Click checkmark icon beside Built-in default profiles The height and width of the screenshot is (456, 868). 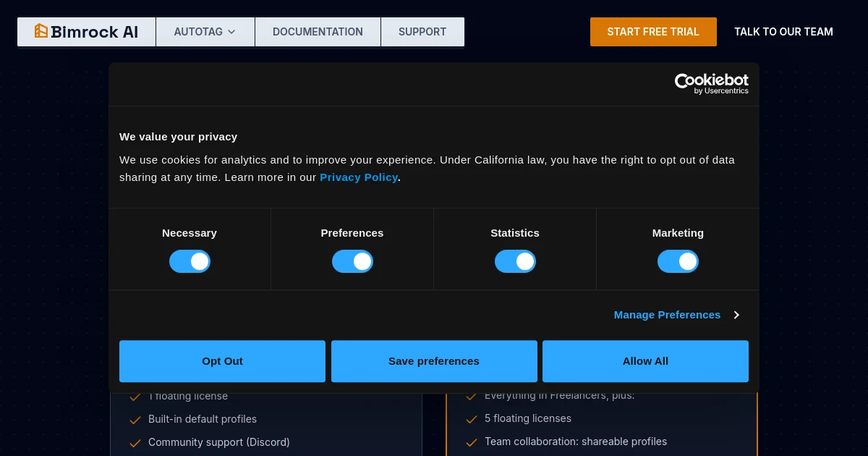click(x=135, y=420)
